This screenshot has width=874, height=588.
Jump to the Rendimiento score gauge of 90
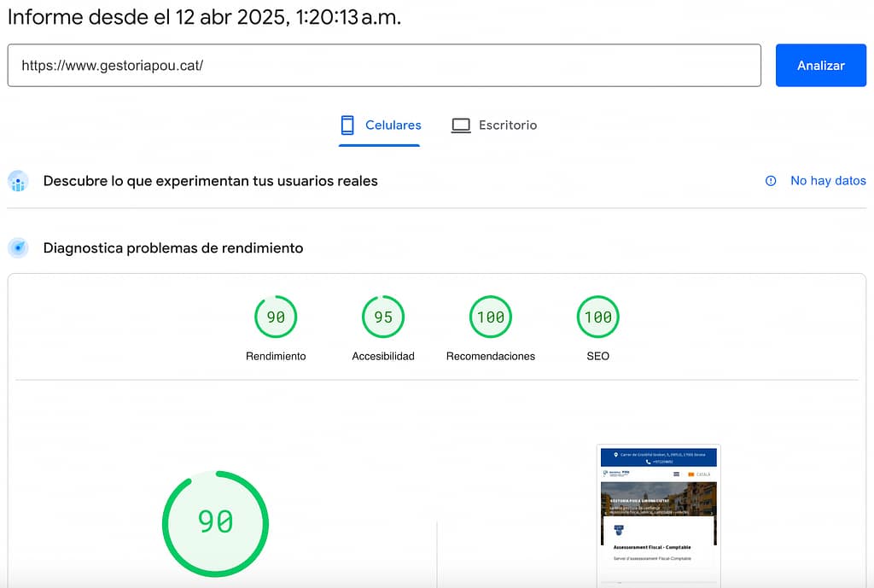click(x=276, y=317)
